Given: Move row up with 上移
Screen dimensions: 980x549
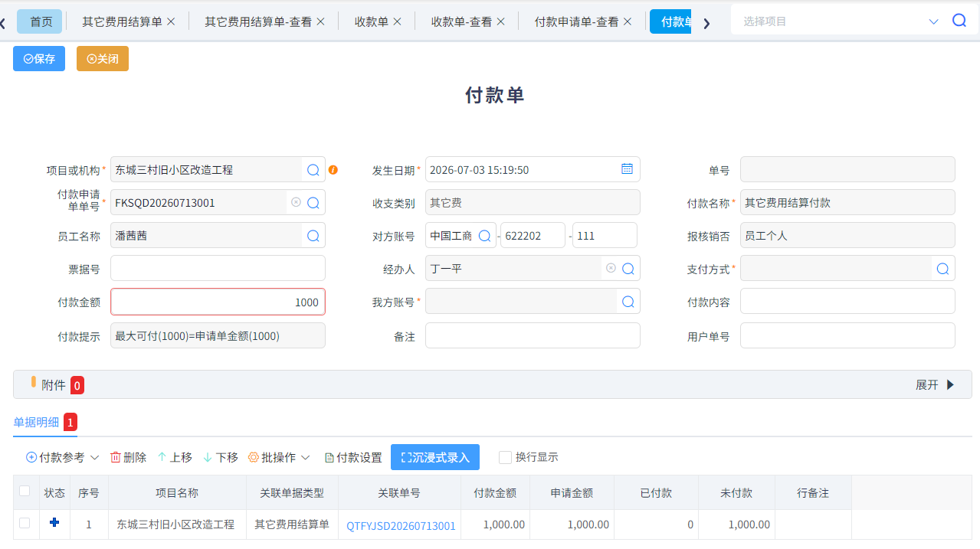Looking at the screenshot, I should pyautogui.click(x=174, y=457).
